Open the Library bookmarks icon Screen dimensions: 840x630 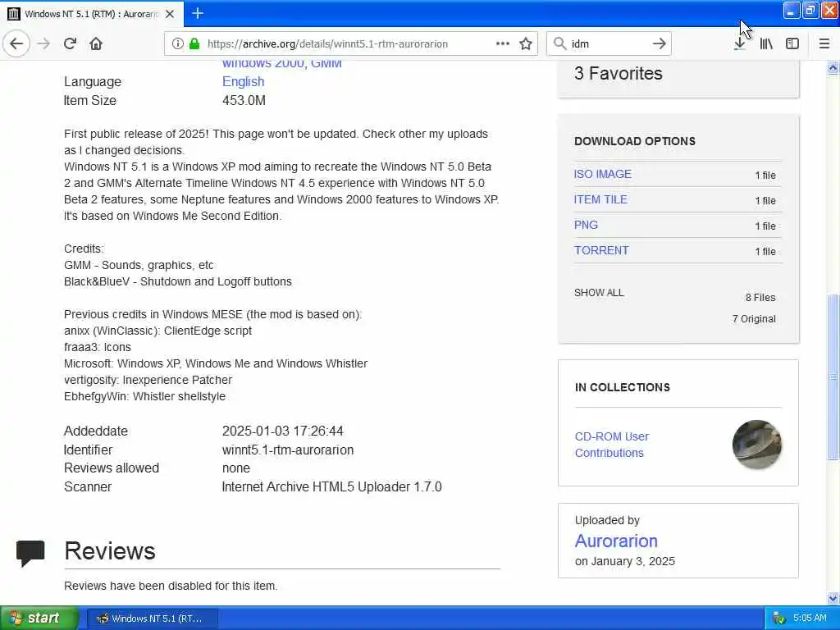point(766,43)
